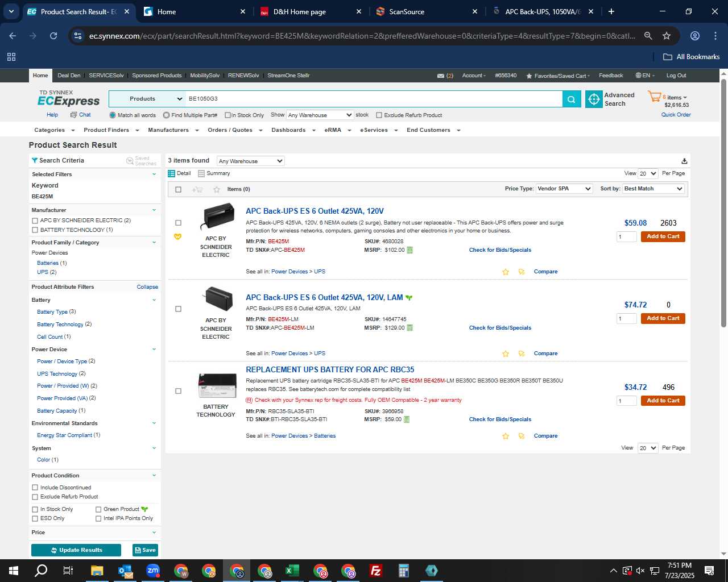Click Save button in filter panel
The width and height of the screenshot is (728, 582).
(x=145, y=550)
